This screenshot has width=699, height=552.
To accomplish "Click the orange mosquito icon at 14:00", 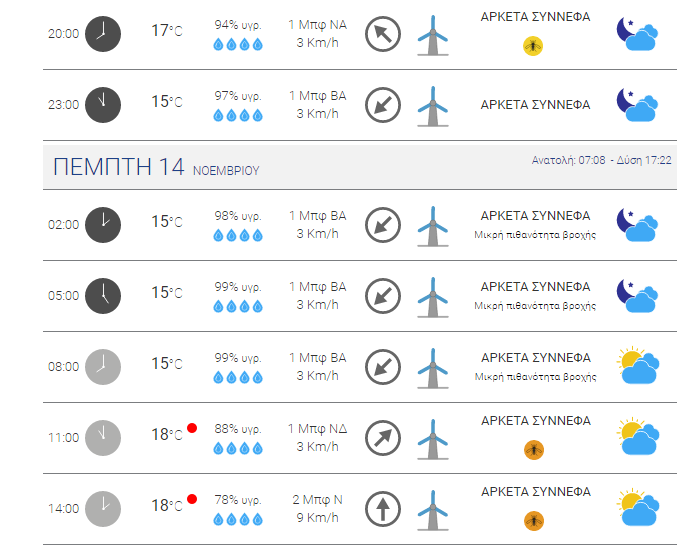I will (534, 521).
